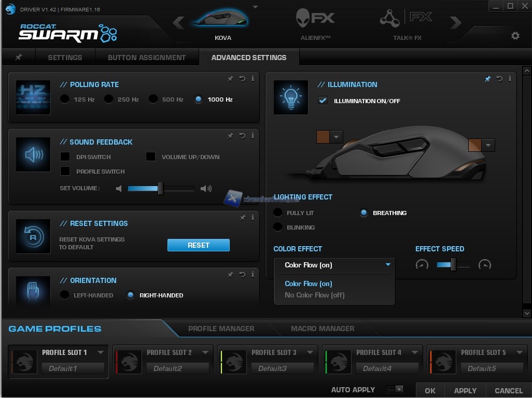Image resolution: width=532 pixels, height=398 pixels.
Task: Click the max volume speaker icon
Action: (206, 189)
